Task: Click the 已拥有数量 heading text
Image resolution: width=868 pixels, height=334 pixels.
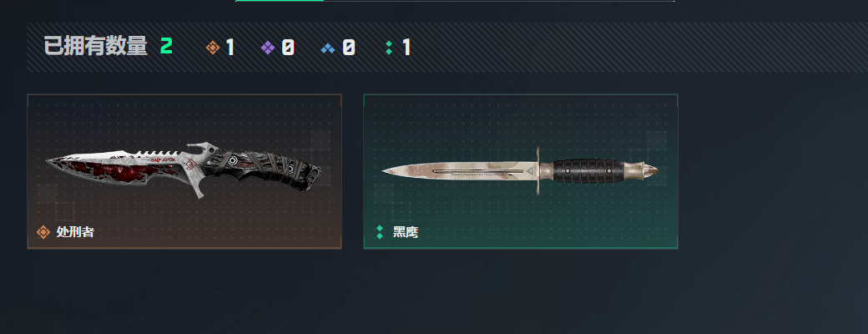Action: tap(95, 47)
